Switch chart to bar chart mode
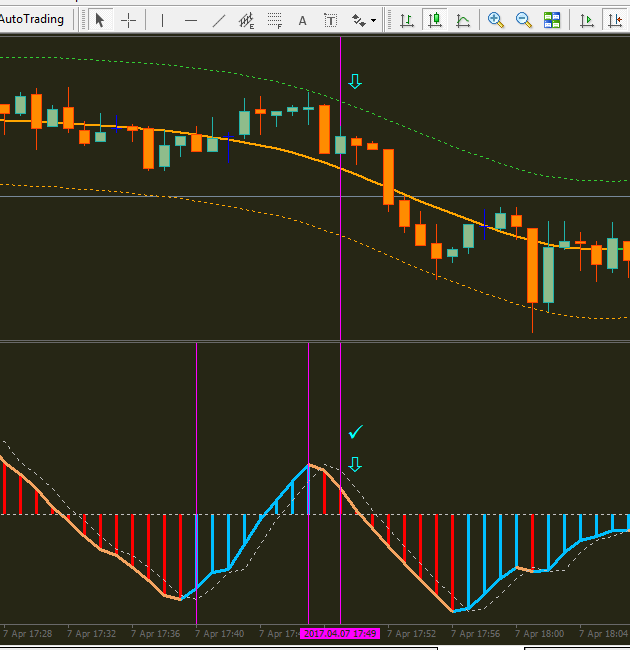Image resolution: width=630 pixels, height=650 pixels. point(406,20)
